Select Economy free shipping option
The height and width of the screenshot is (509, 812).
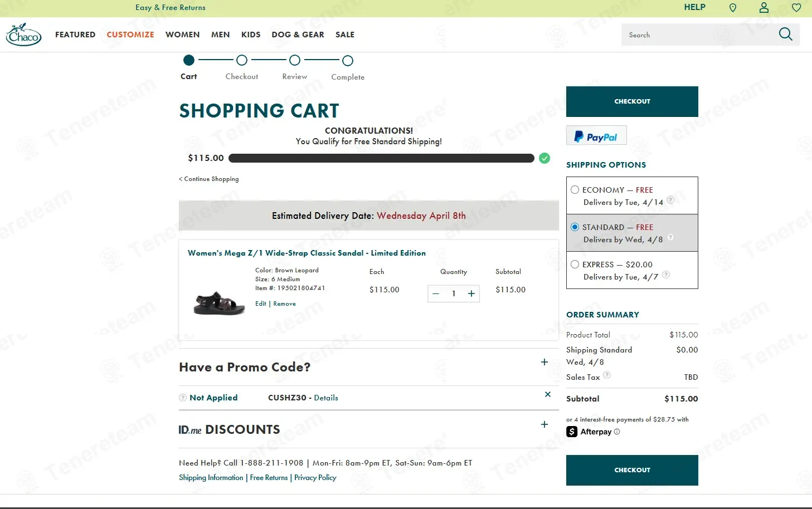point(575,190)
